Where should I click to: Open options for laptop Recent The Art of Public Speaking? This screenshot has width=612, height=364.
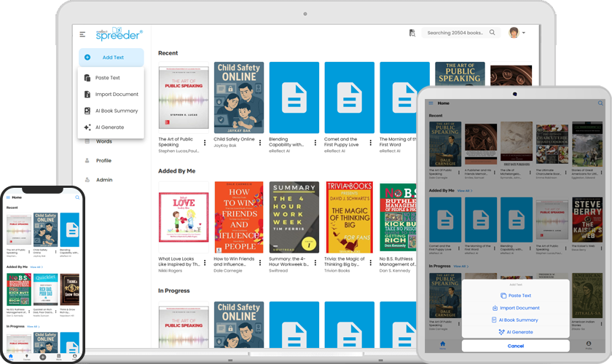point(205,143)
